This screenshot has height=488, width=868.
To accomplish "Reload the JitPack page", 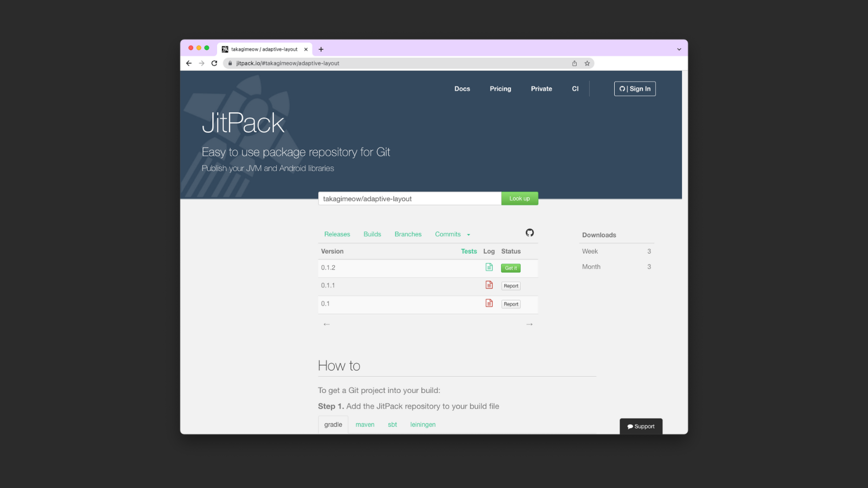I will point(214,63).
